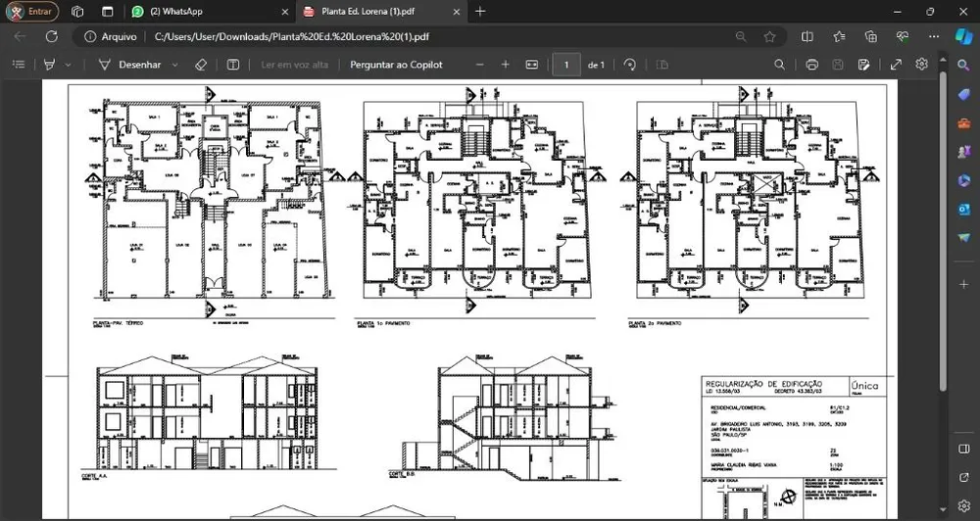Click the page number input field

[566, 65]
